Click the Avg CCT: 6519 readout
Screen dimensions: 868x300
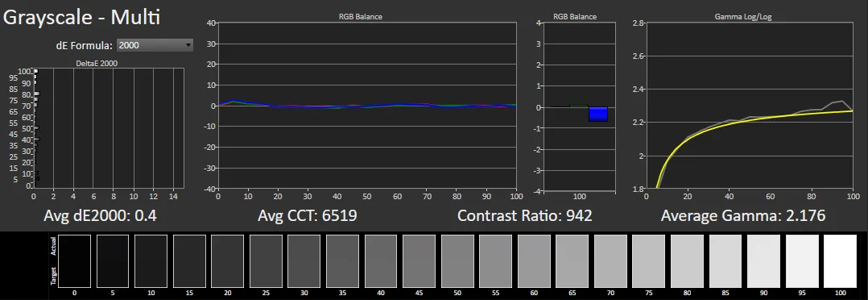tap(308, 215)
